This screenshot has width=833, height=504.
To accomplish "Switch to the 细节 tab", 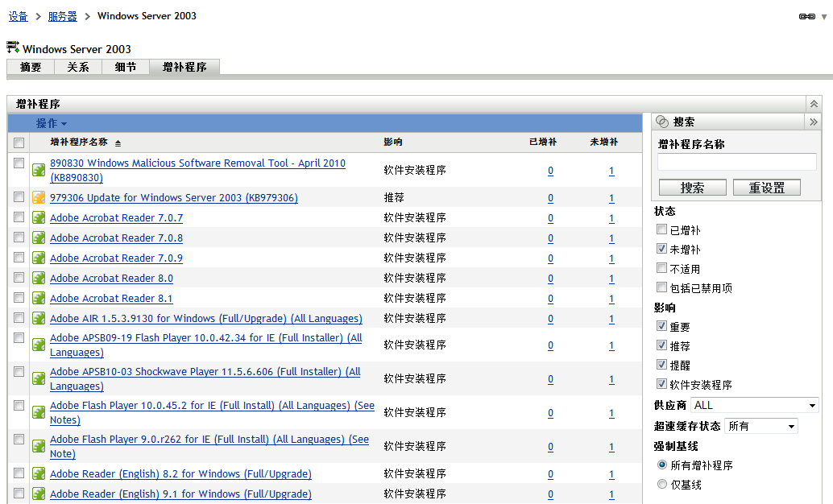I will coord(125,68).
